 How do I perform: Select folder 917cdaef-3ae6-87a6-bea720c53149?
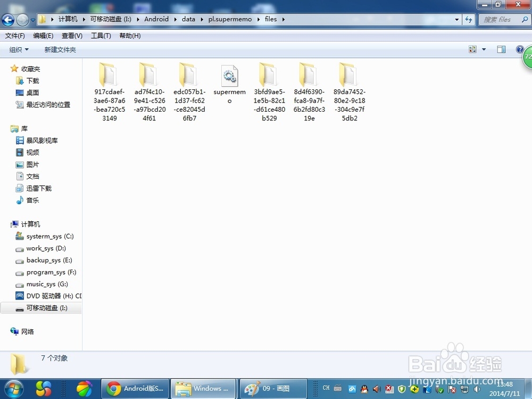109,92
